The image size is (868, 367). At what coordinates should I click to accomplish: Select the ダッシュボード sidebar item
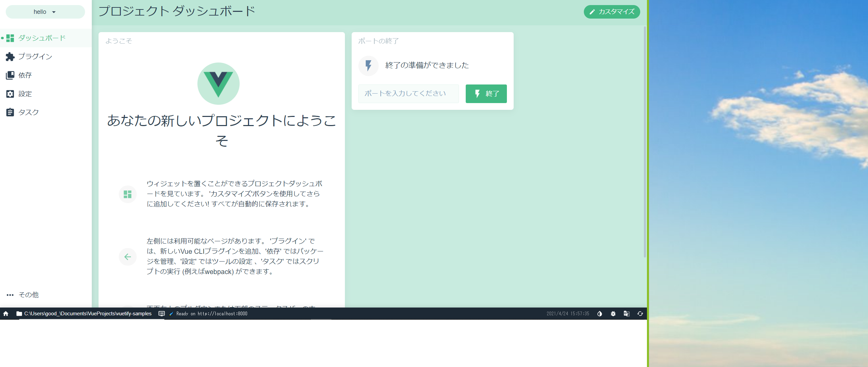41,38
